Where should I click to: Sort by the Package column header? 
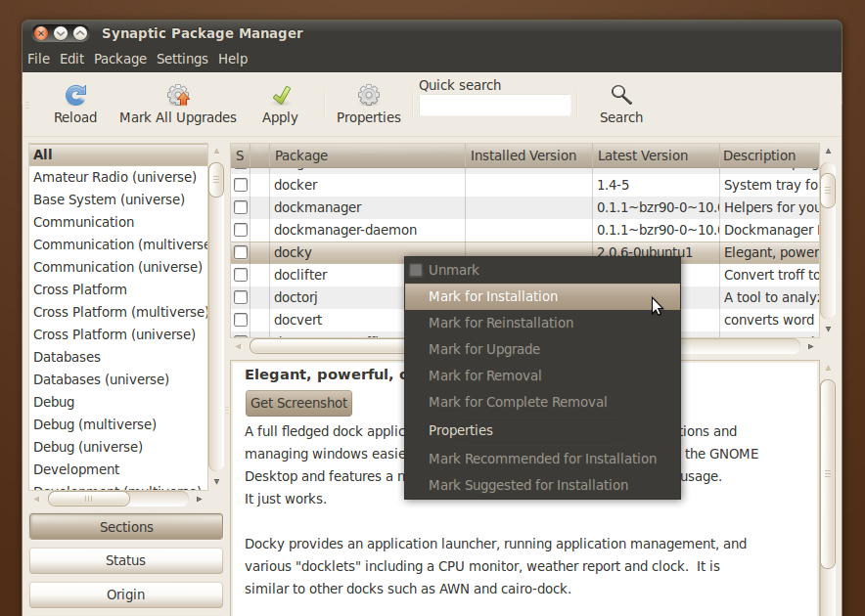point(367,155)
